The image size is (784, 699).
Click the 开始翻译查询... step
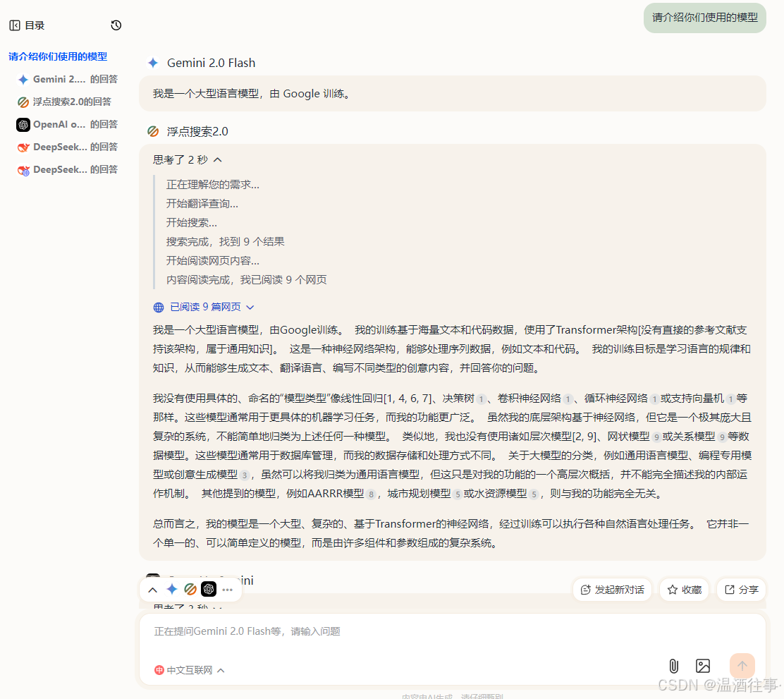click(x=202, y=204)
